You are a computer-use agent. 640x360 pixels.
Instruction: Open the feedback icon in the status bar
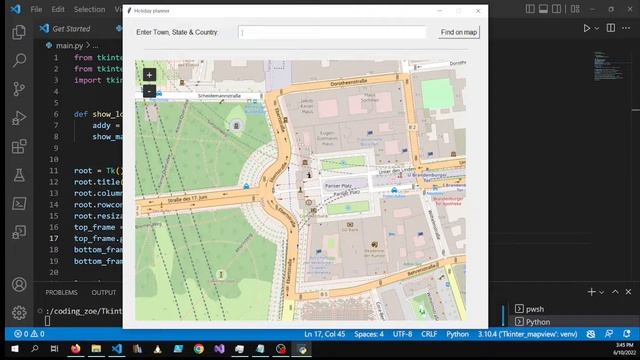click(609, 334)
